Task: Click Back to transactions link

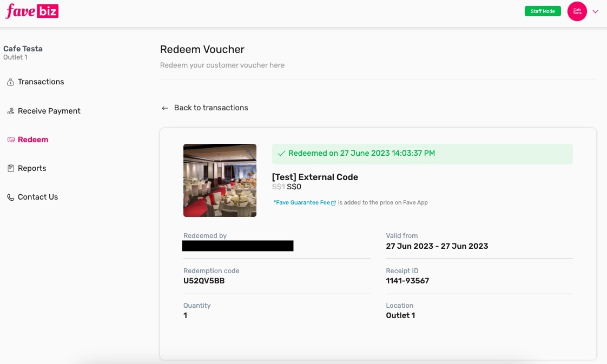Action: pos(210,108)
